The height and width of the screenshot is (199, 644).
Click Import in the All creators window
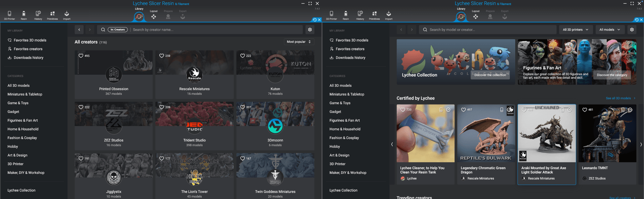coord(67,15)
